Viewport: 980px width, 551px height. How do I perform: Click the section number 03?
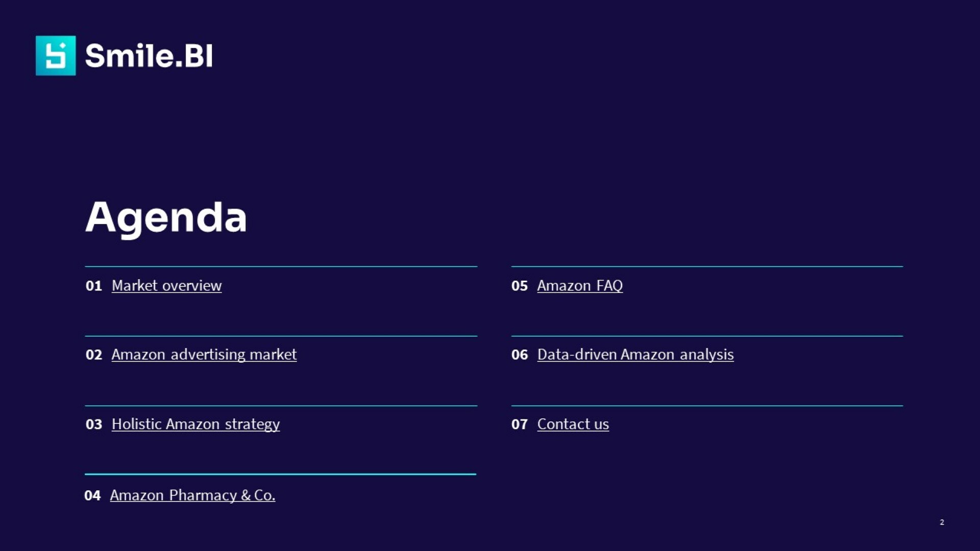(x=94, y=424)
